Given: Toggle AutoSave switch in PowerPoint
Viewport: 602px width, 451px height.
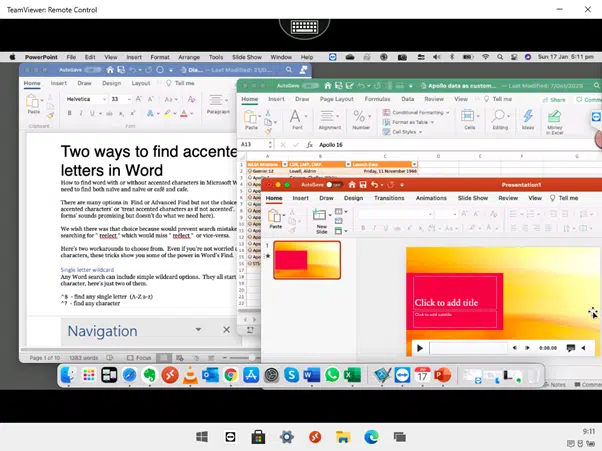Looking at the screenshot, I should pyautogui.click(x=334, y=185).
